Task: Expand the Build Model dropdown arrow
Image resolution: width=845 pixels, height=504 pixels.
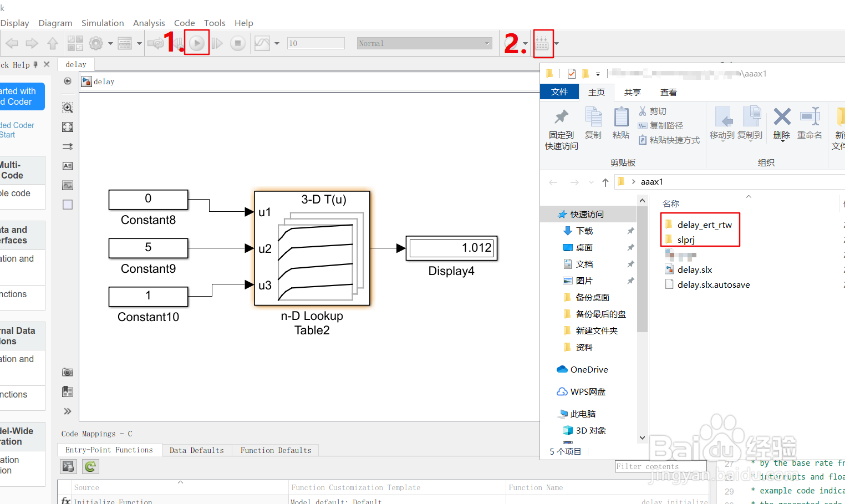Action: point(556,43)
